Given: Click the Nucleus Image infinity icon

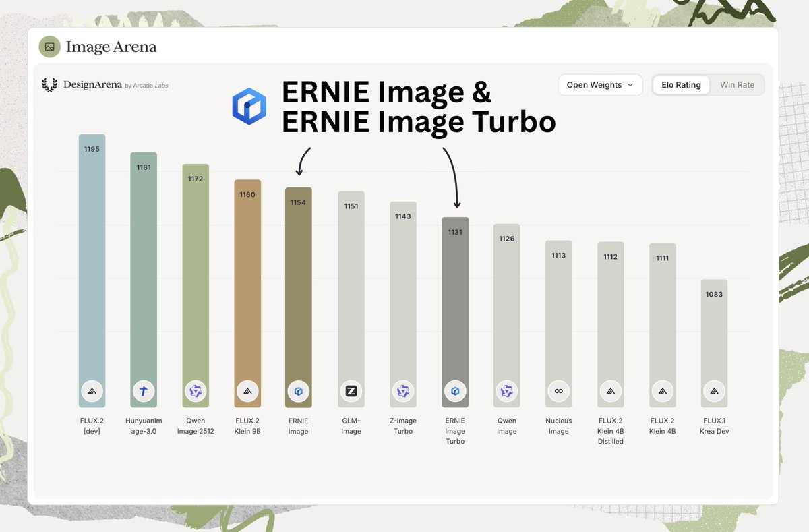Looking at the screenshot, I should pyautogui.click(x=559, y=391).
